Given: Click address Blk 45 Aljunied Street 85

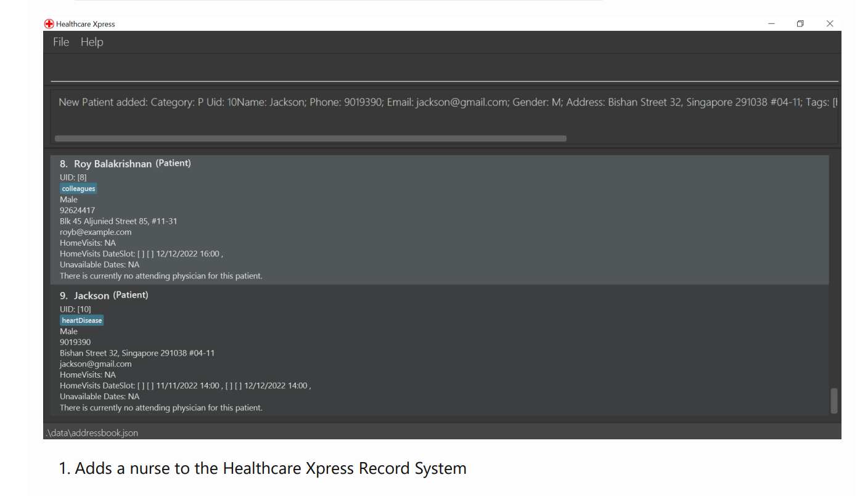Looking at the screenshot, I should coord(118,221).
